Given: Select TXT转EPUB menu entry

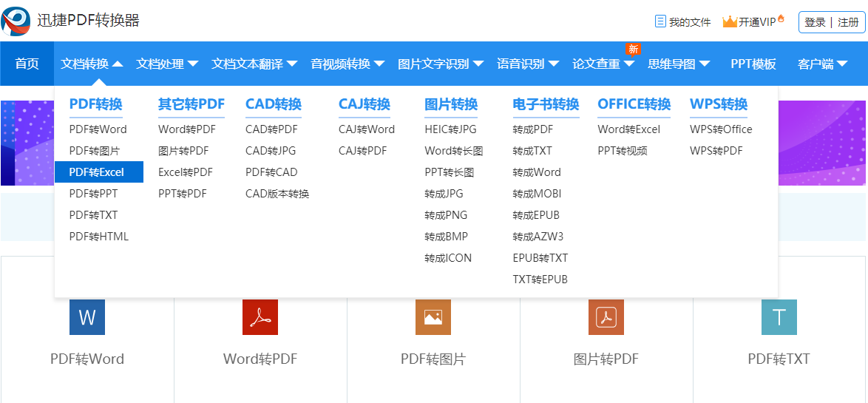Looking at the screenshot, I should [540, 280].
